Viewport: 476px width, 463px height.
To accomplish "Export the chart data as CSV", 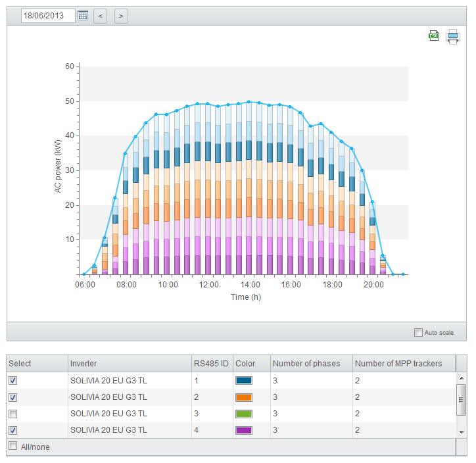I will pyautogui.click(x=433, y=36).
